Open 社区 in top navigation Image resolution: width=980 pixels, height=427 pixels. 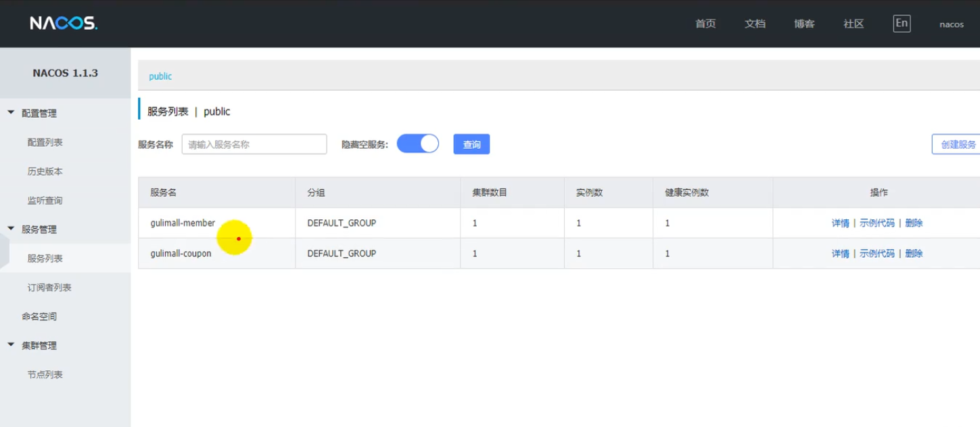point(854,24)
